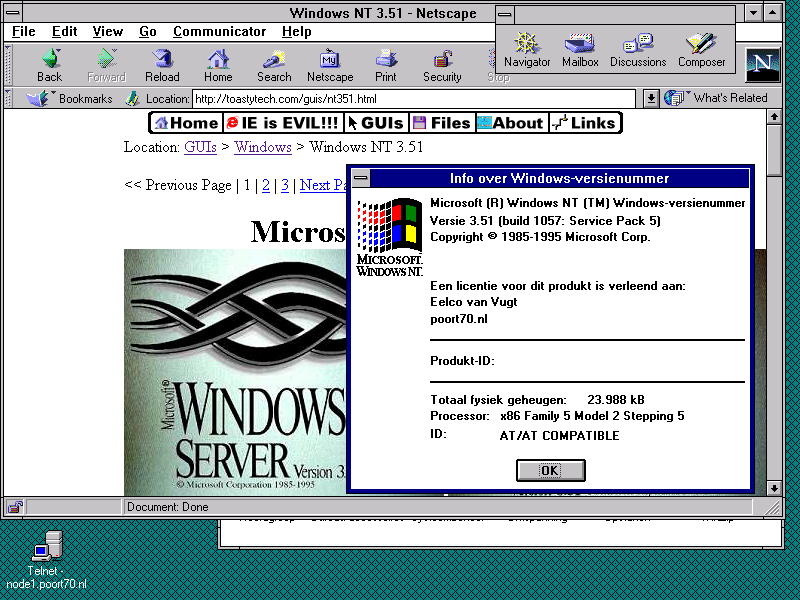Open Composer from the floating palette
The height and width of the screenshot is (600, 800).
[702, 45]
